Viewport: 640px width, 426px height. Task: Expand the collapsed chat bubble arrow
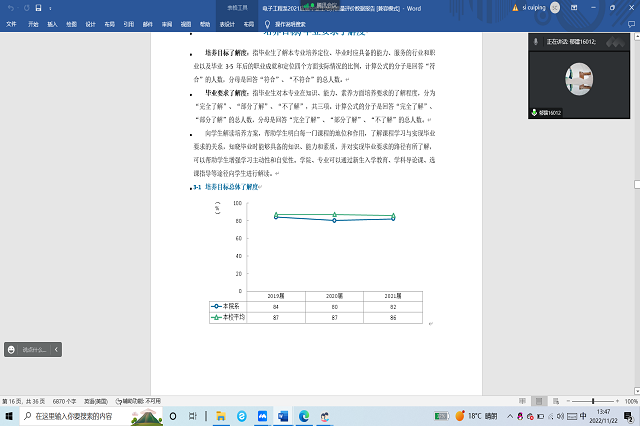coord(56,349)
